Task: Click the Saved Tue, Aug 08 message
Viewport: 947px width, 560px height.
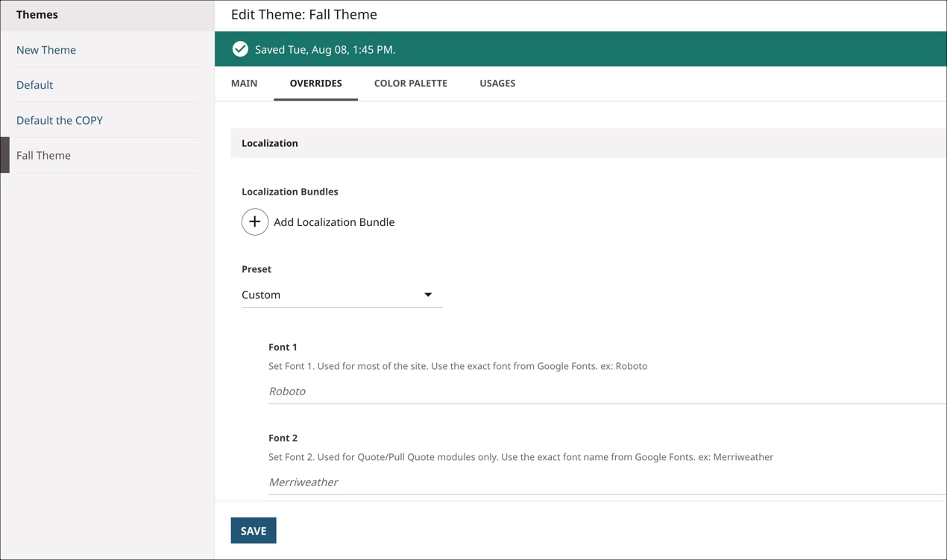Action: coord(325,50)
